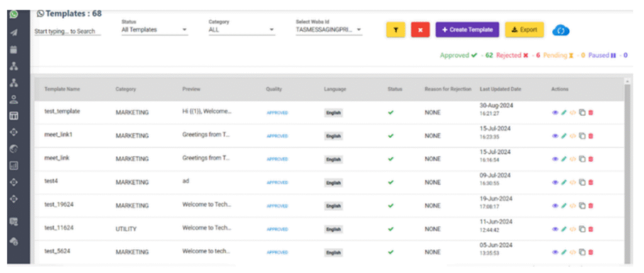Copy the meet_link template using the duplicate icon
Screen dimensions: 644x273
(x=582, y=159)
